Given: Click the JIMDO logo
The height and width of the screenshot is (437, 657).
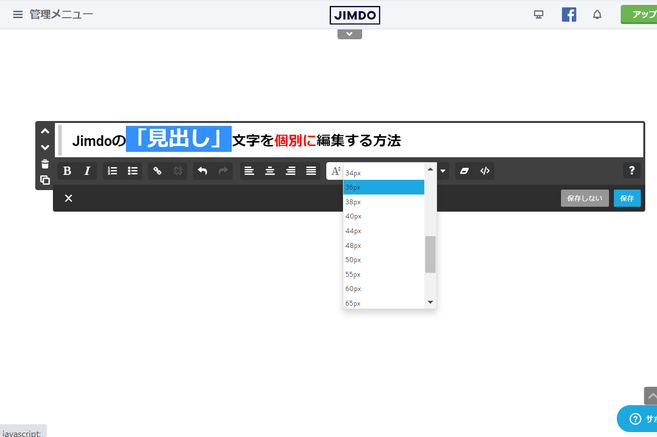Looking at the screenshot, I should pyautogui.click(x=354, y=15).
